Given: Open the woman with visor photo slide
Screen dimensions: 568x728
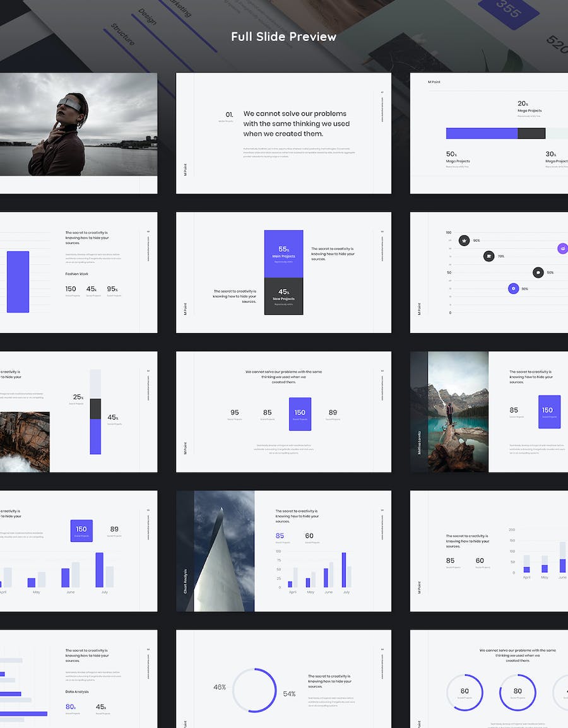Looking at the screenshot, I should pyautogui.click(x=78, y=124).
